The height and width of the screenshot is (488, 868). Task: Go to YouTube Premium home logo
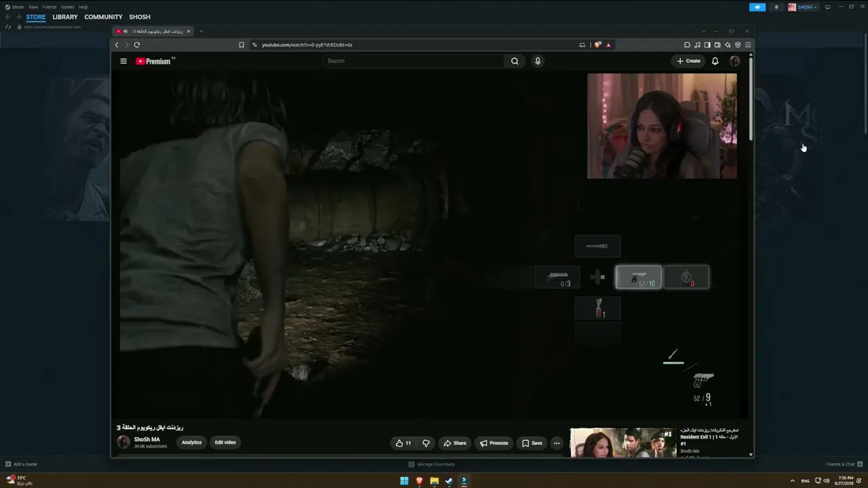pos(154,61)
